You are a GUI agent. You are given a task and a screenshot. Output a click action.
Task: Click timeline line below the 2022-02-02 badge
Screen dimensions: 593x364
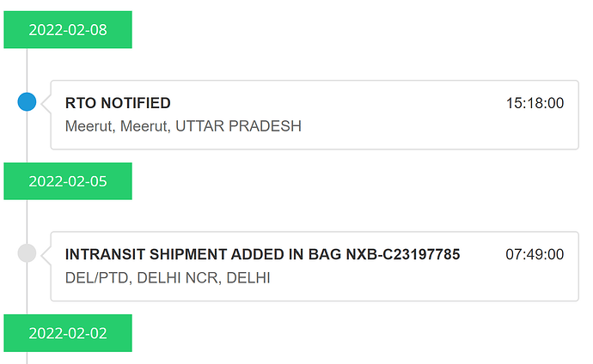coord(27,357)
